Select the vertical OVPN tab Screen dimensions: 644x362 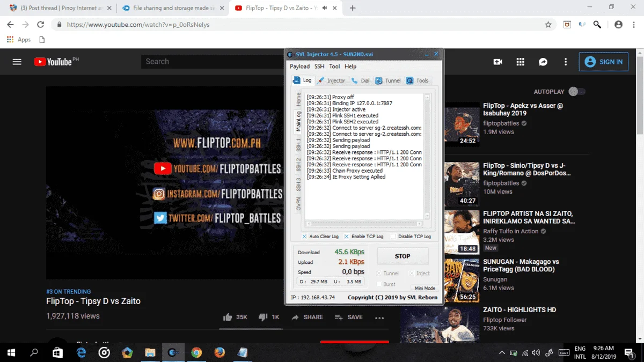(298, 204)
